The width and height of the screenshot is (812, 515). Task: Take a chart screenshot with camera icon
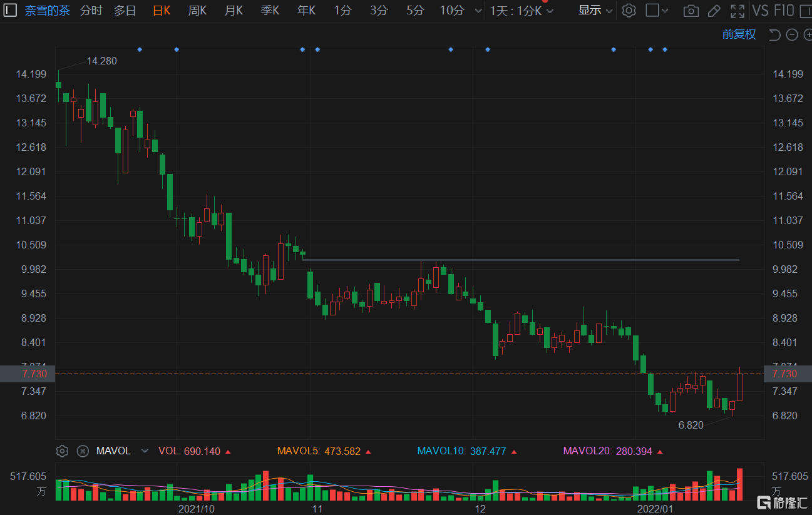point(691,11)
